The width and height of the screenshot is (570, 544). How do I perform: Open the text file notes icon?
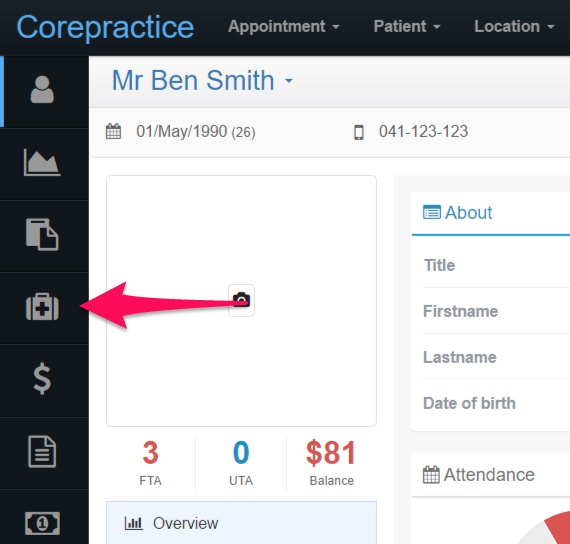coord(42,451)
